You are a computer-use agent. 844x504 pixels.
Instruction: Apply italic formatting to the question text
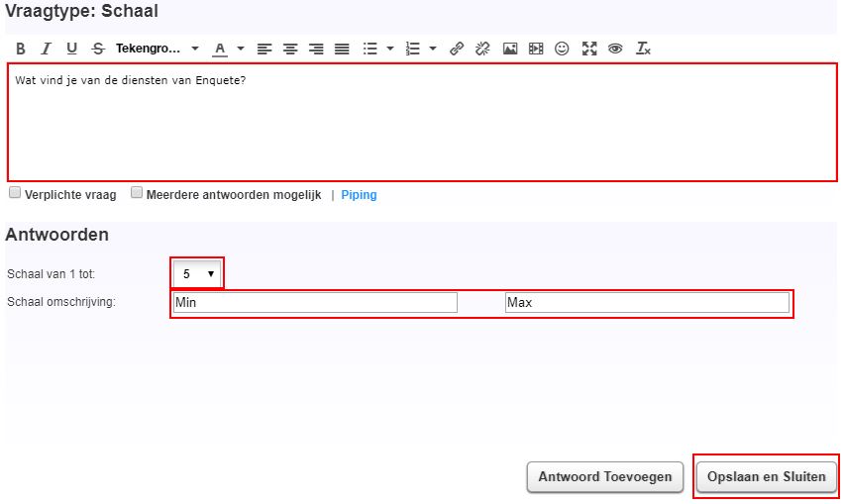coord(46,49)
